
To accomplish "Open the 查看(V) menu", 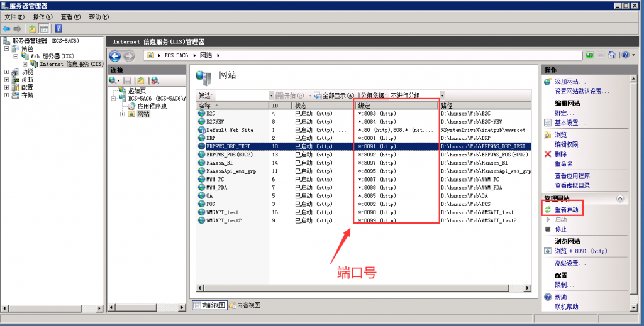I will tap(70, 17).
